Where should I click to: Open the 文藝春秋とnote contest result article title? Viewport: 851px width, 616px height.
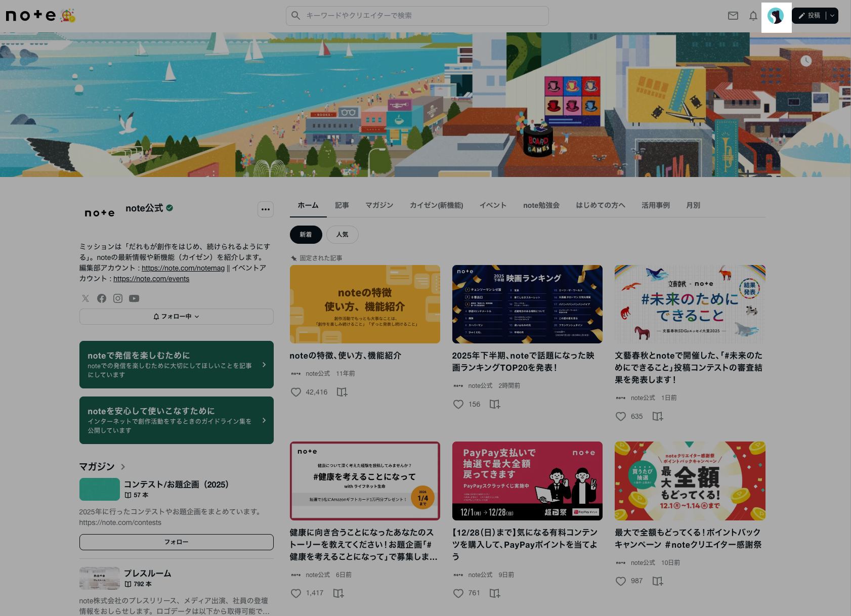tap(689, 368)
